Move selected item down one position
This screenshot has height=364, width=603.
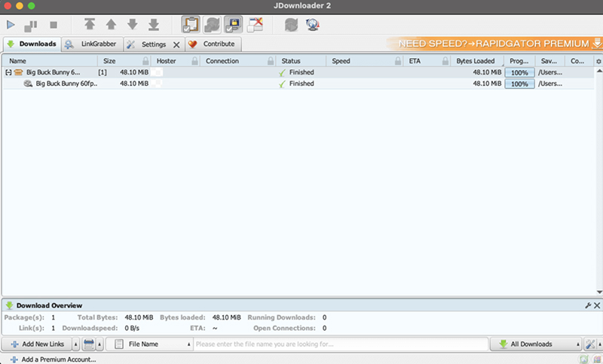point(133,25)
